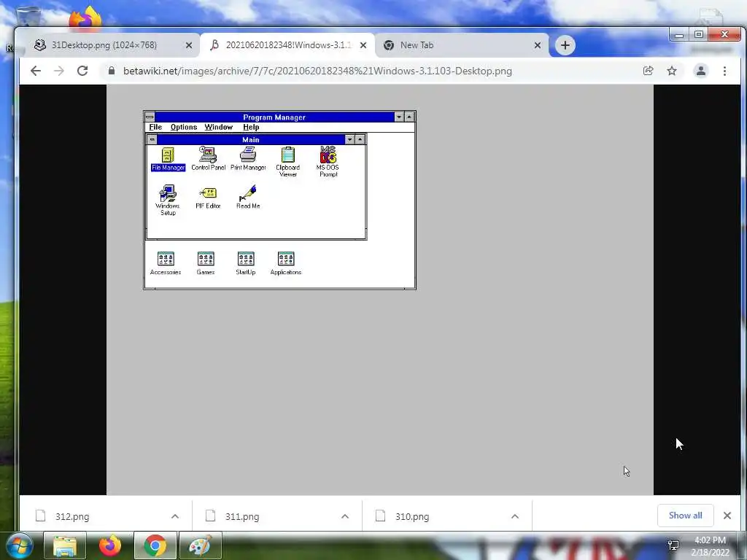747x560 pixels.
Task: Expand options chevron for 310.png download
Action: 515,516
